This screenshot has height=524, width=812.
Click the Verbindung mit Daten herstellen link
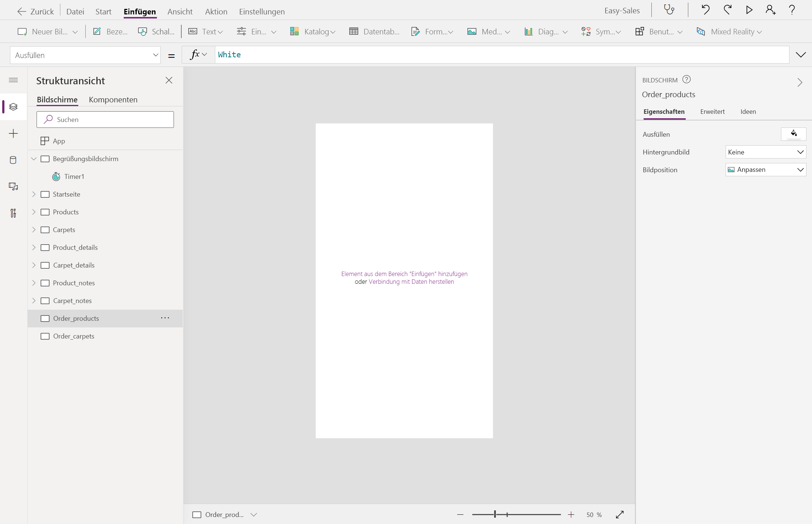[411, 282]
